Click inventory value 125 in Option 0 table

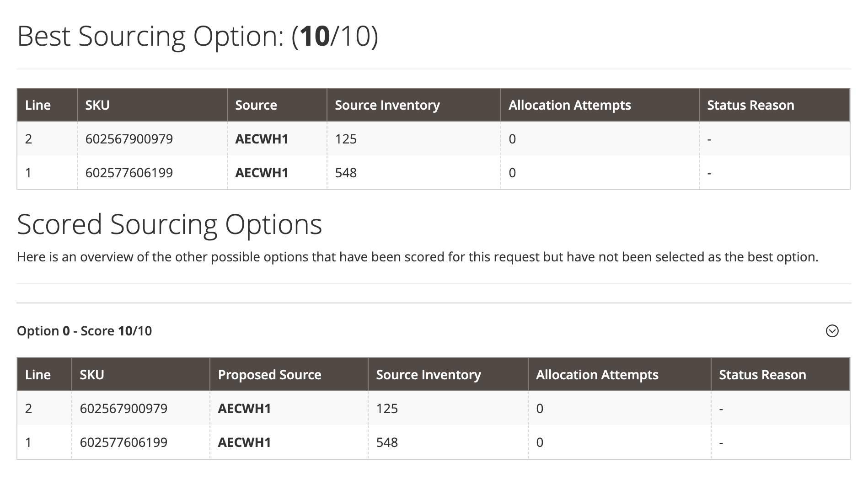tap(387, 409)
